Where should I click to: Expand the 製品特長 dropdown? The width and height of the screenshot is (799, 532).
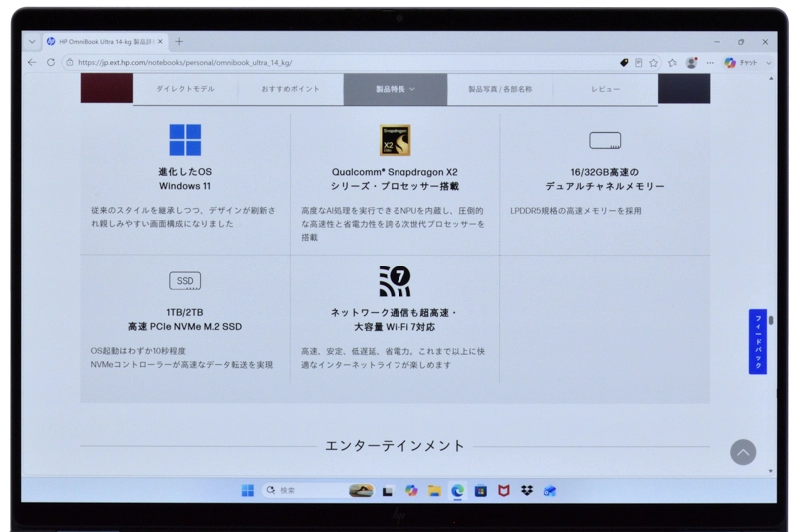coord(396,89)
